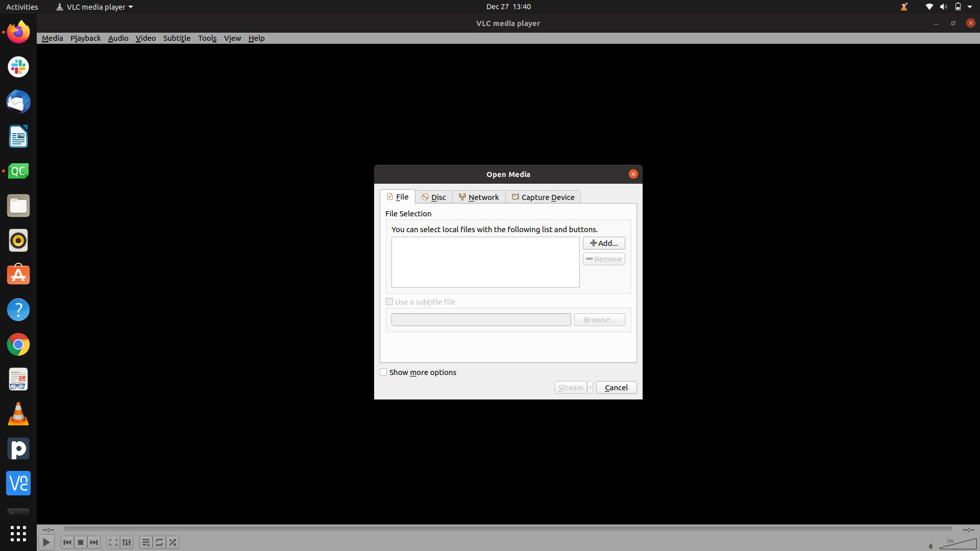
Task: Open extended settings (equalizer) panel
Action: (127, 542)
